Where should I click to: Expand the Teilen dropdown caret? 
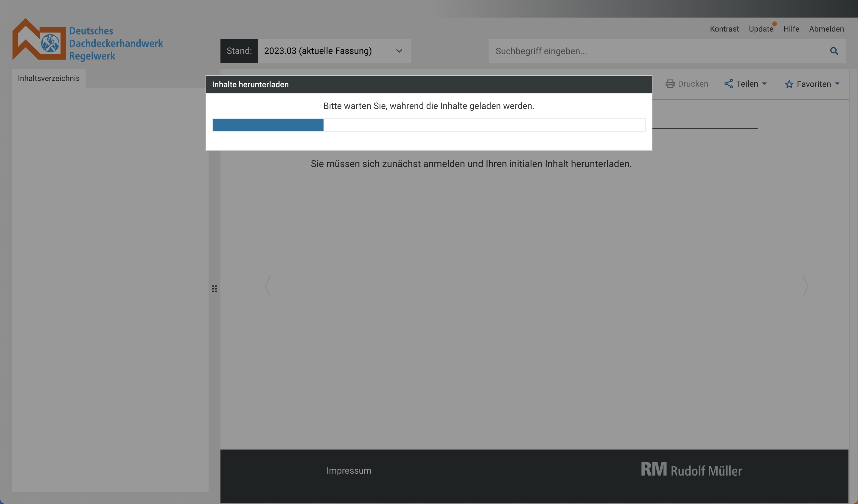point(764,84)
